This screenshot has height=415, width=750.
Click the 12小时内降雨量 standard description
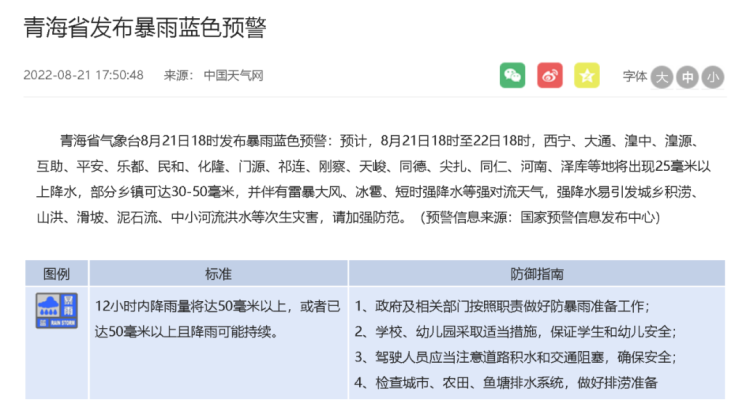[217, 318]
